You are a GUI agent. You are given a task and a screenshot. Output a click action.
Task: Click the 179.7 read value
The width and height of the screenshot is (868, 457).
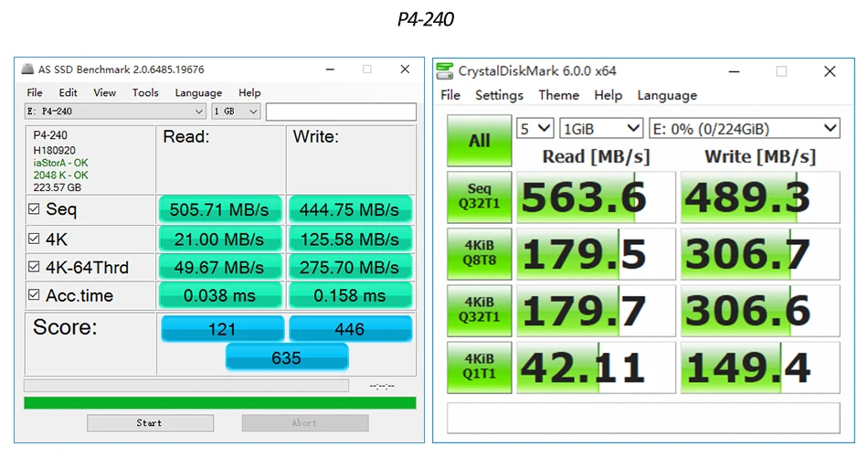pyautogui.click(x=596, y=310)
